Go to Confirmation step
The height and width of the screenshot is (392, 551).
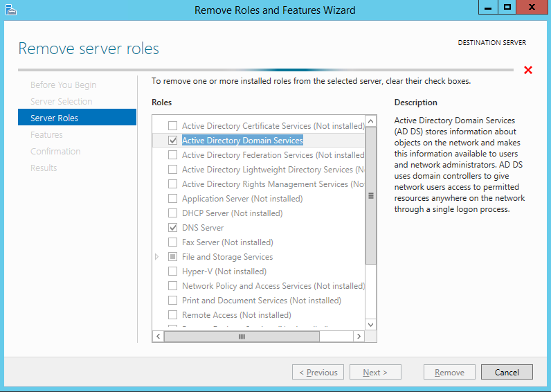55,151
